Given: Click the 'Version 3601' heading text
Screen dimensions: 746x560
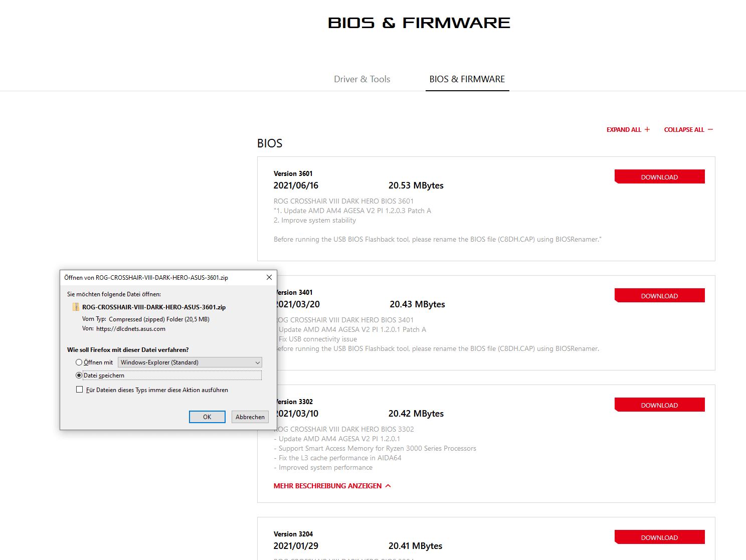Looking at the screenshot, I should click(293, 174).
